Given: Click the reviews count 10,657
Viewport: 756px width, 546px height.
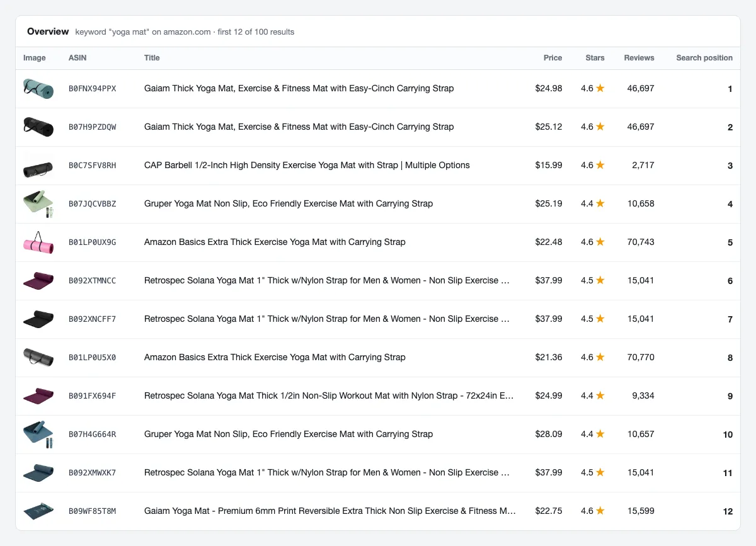Looking at the screenshot, I should click(641, 434).
